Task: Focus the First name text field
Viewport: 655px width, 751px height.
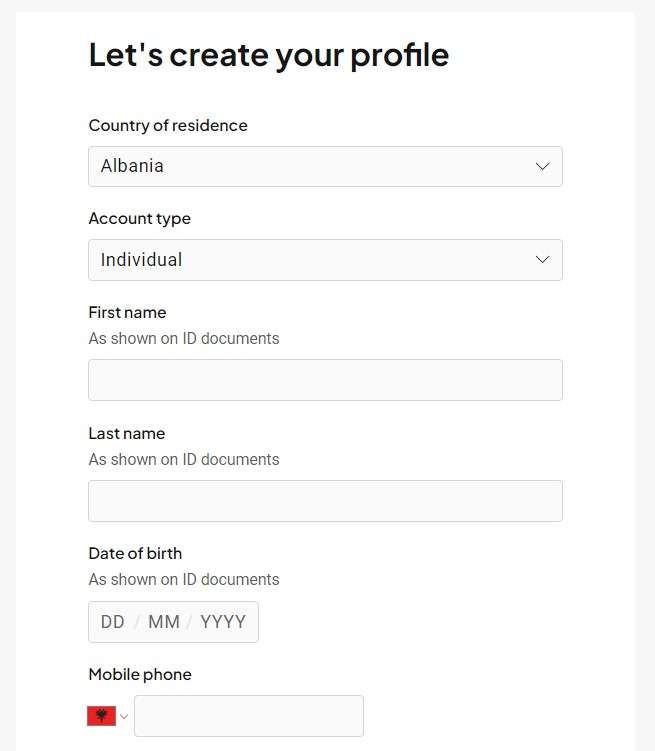Action: click(x=325, y=380)
